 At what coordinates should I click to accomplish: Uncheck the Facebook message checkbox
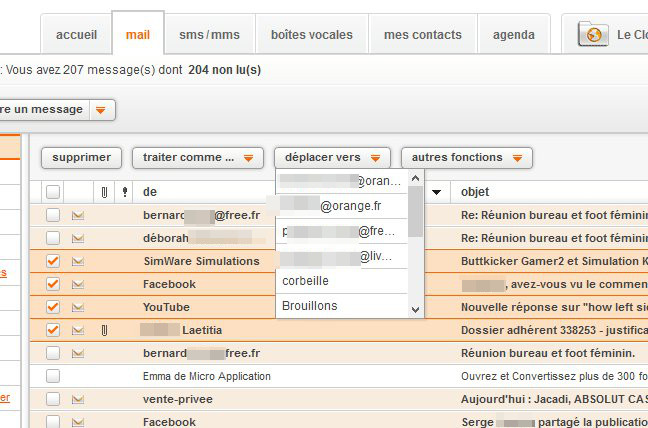point(53,284)
